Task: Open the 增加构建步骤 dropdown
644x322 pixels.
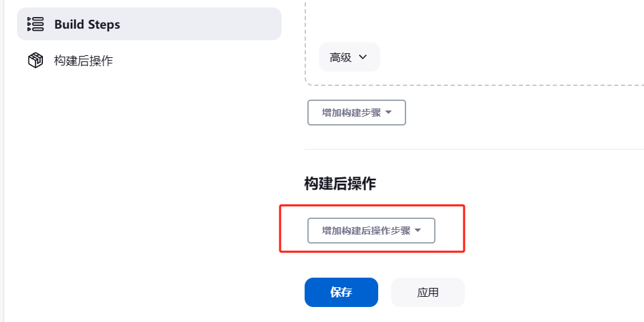Action: coord(356,113)
